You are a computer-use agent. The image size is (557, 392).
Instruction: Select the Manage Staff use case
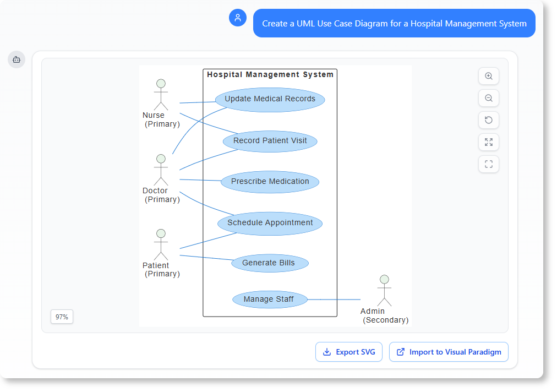click(x=270, y=299)
